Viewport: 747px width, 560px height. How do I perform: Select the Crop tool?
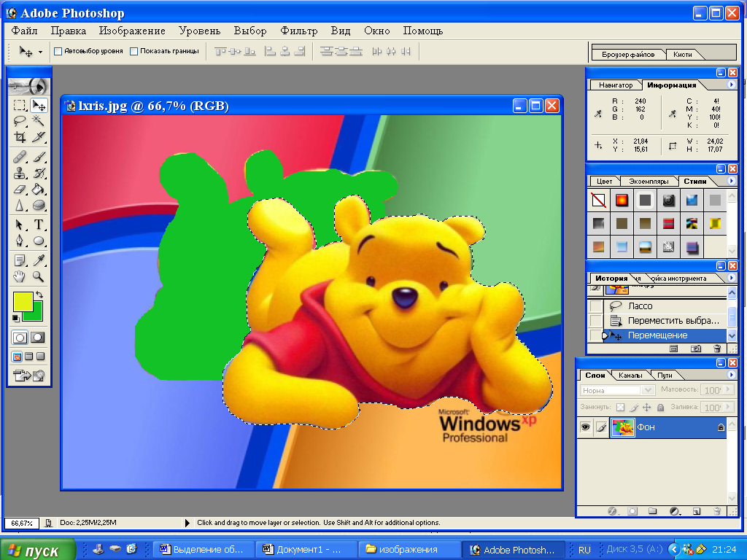click(x=20, y=137)
